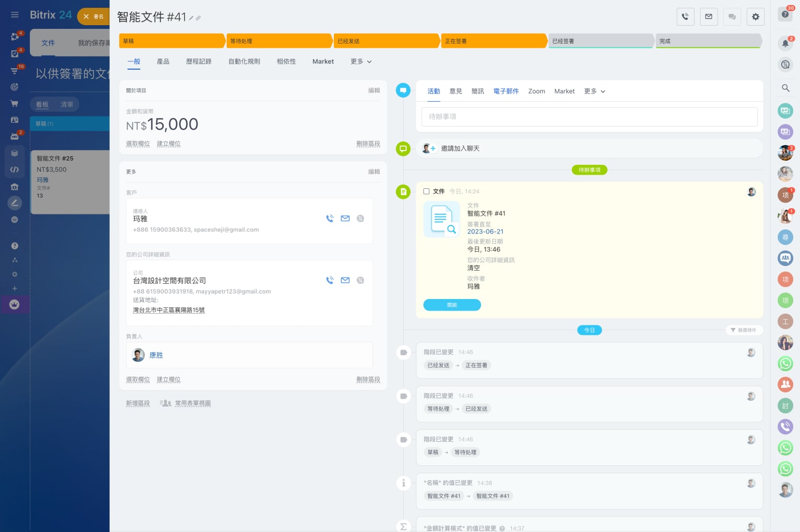Click the plus icon in left sidebar
This screenshot has width=800, height=532.
pos(15,289)
